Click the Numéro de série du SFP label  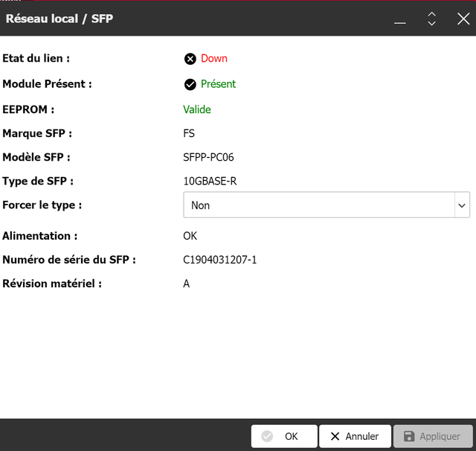(x=69, y=260)
